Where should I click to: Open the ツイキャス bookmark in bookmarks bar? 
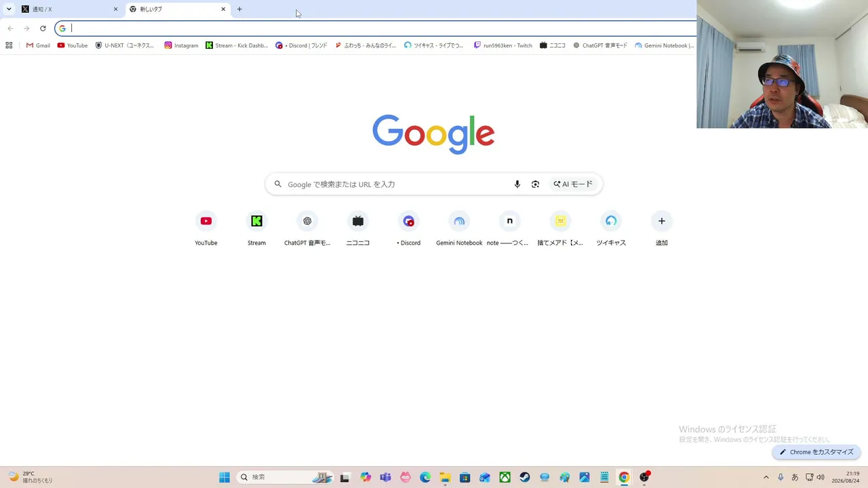434,45
